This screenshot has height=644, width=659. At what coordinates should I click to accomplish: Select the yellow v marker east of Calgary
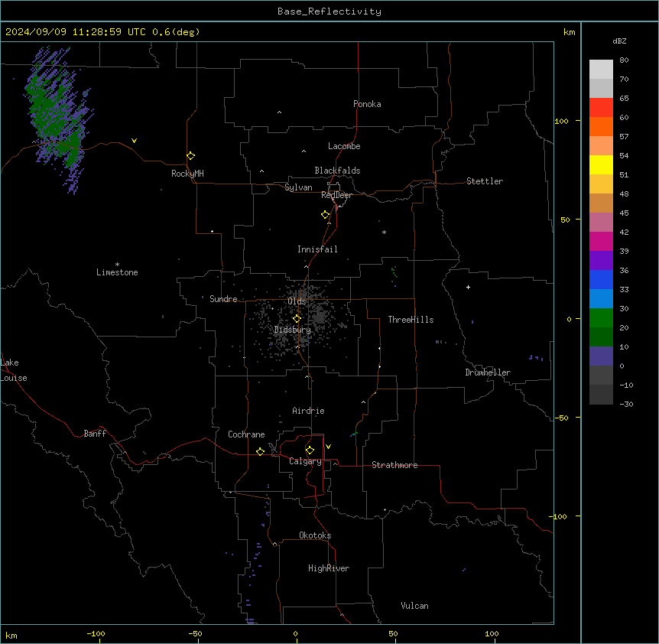tap(328, 447)
